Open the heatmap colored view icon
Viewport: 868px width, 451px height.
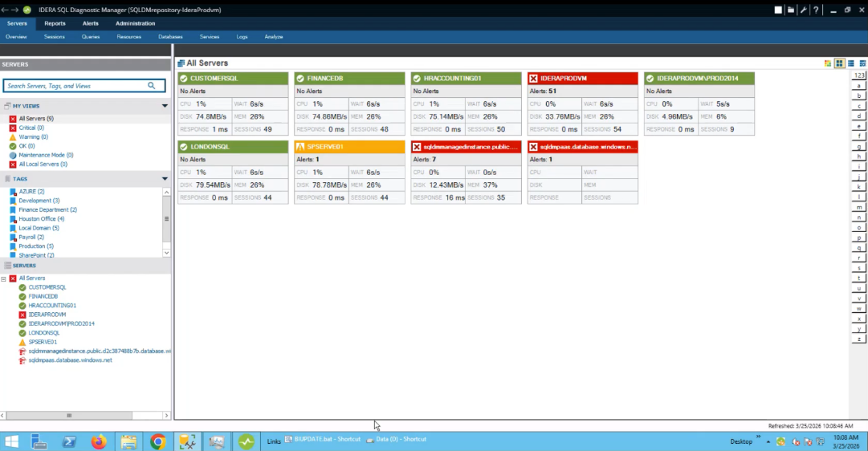[828, 63]
